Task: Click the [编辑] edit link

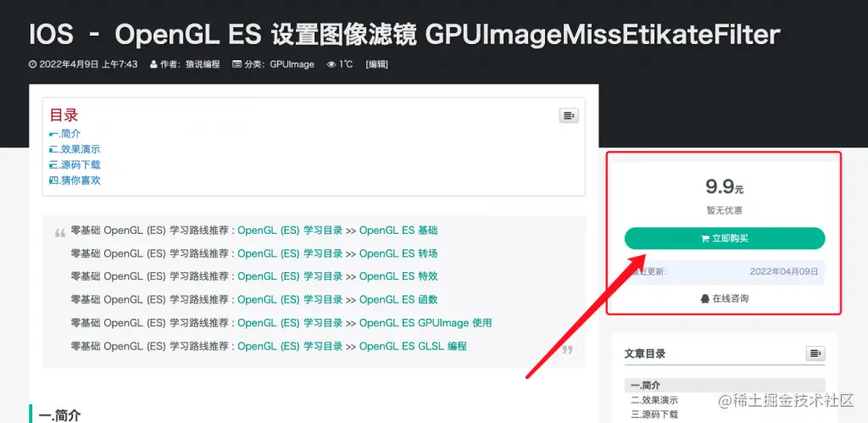Action: [377, 64]
